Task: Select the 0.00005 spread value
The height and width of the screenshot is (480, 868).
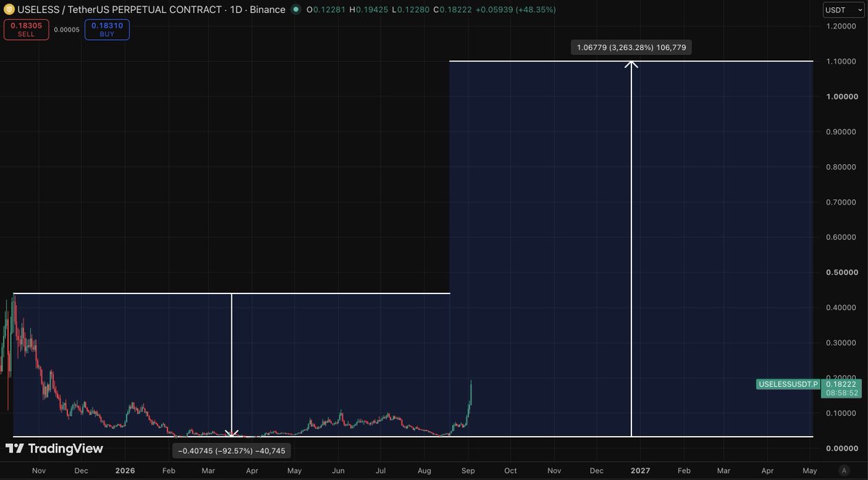Action: [x=67, y=30]
